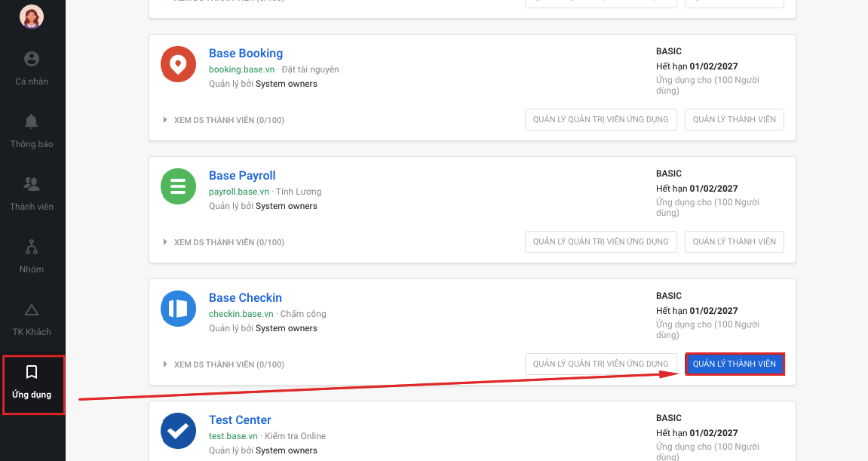Click the Ứng dụng bookmark icon
The width and height of the screenshot is (868, 461).
32,372
